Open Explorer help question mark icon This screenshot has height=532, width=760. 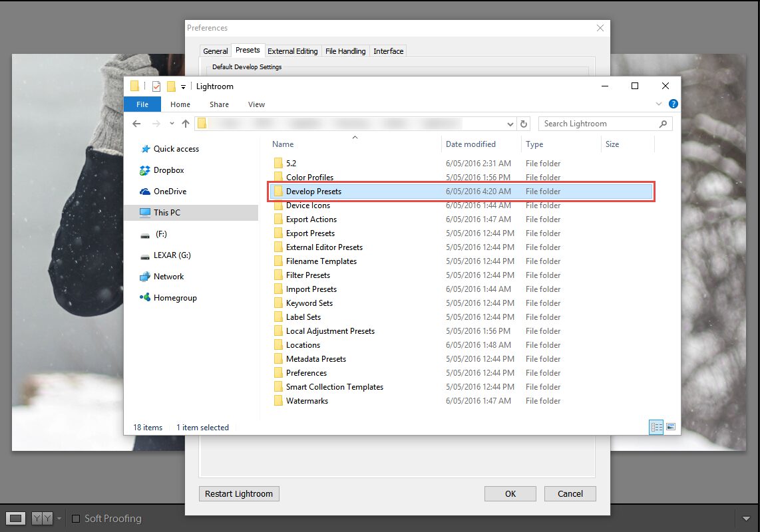(x=673, y=104)
